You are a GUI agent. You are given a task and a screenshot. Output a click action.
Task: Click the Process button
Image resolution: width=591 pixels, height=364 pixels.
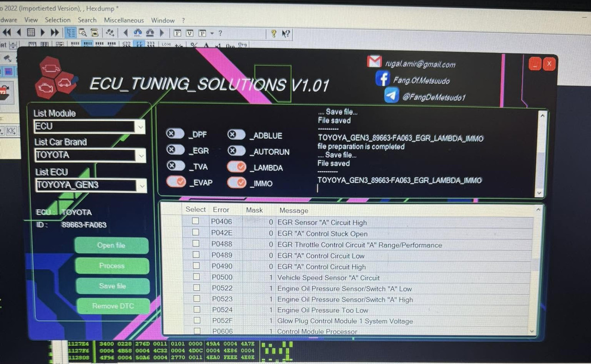pos(112,266)
